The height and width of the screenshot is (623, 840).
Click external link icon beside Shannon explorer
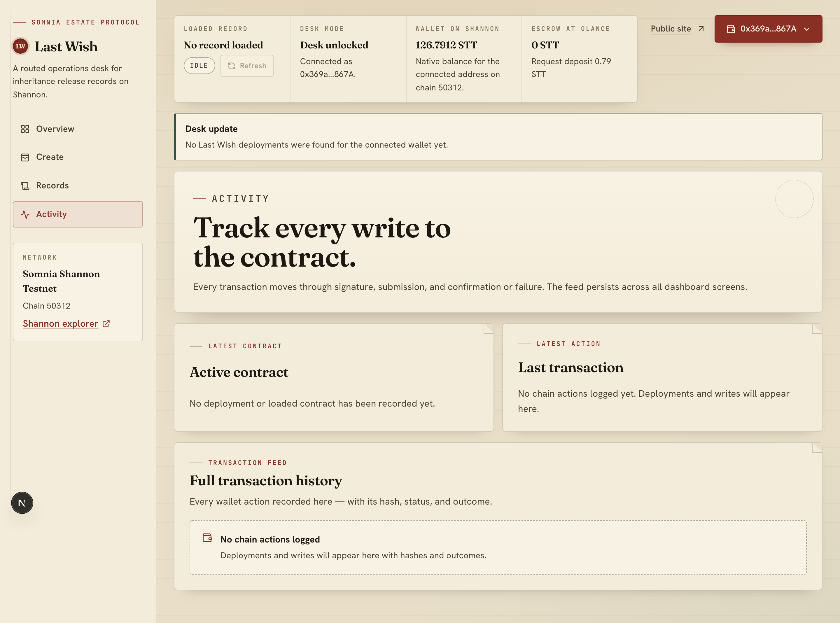coord(106,323)
